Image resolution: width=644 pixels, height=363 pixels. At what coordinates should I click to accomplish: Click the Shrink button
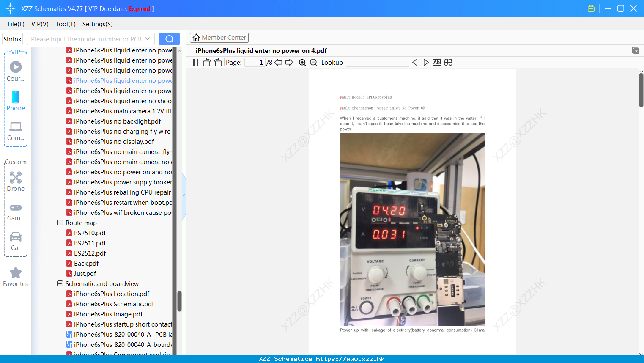tap(12, 39)
